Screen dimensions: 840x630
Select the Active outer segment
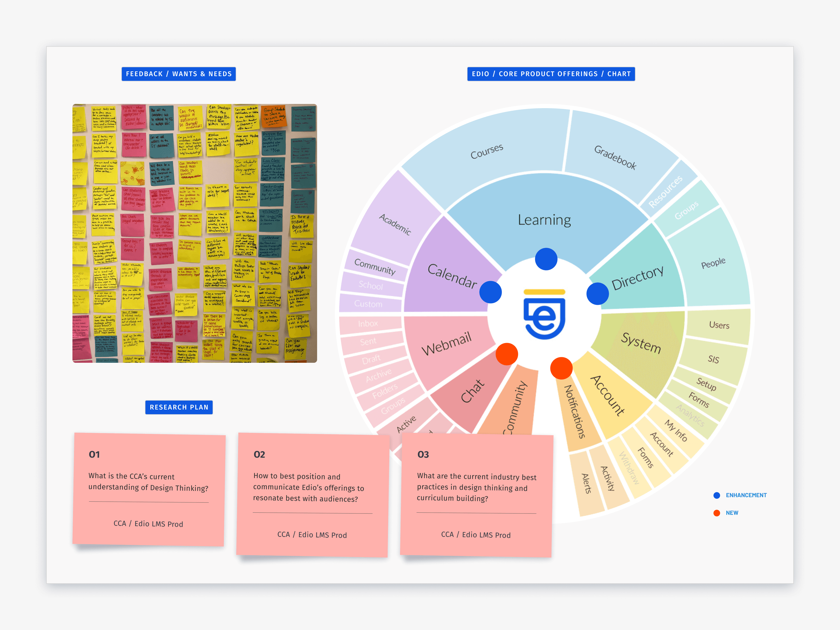pos(406,424)
